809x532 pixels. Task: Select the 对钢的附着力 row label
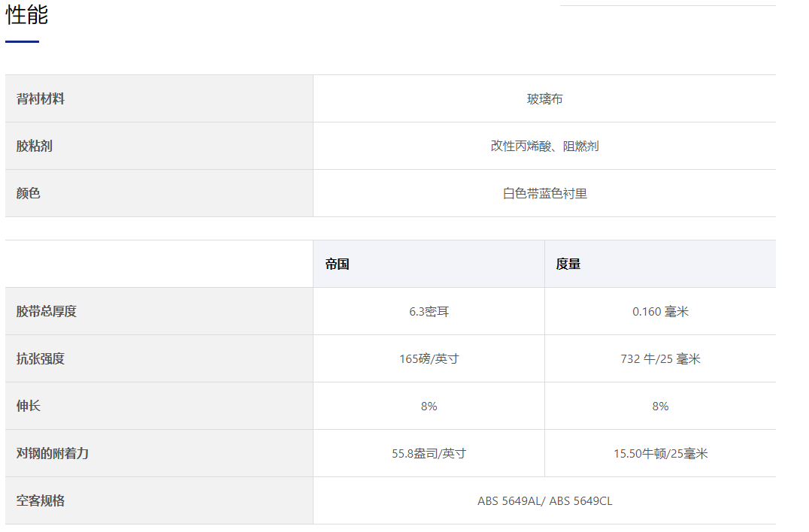coord(53,454)
